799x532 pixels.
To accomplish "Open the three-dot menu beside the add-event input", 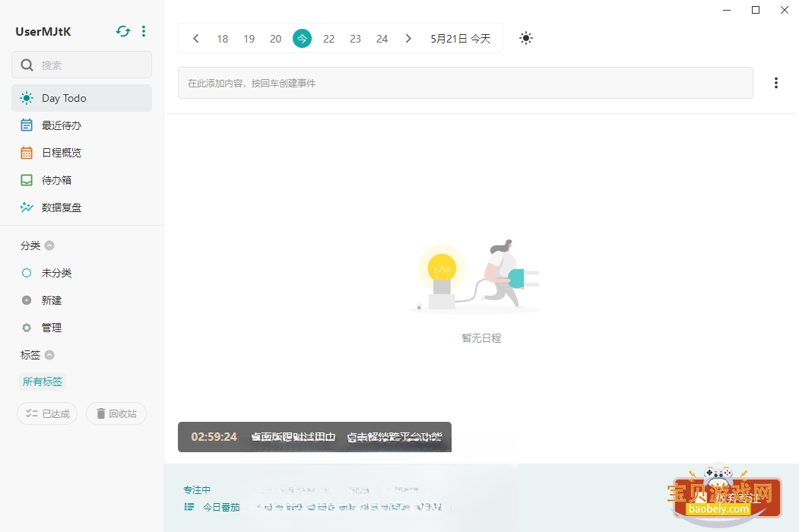I will (x=776, y=83).
